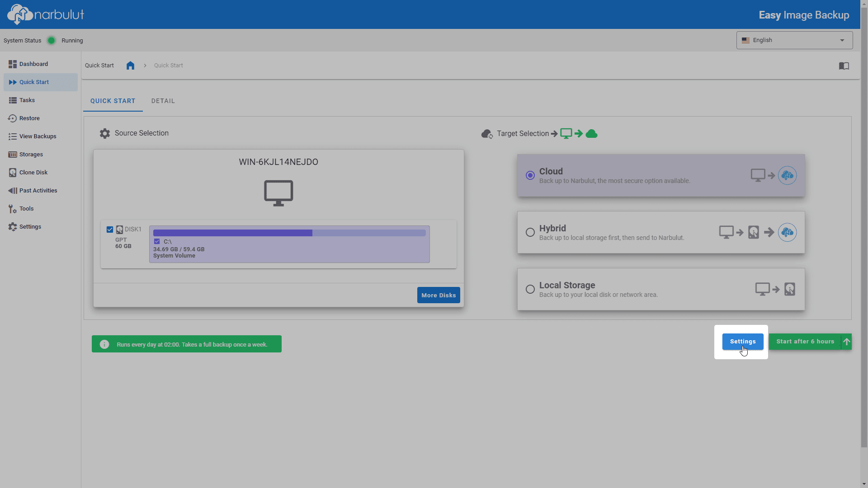The width and height of the screenshot is (868, 488).
Task: Open the Storages page
Action: pos(41,155)
